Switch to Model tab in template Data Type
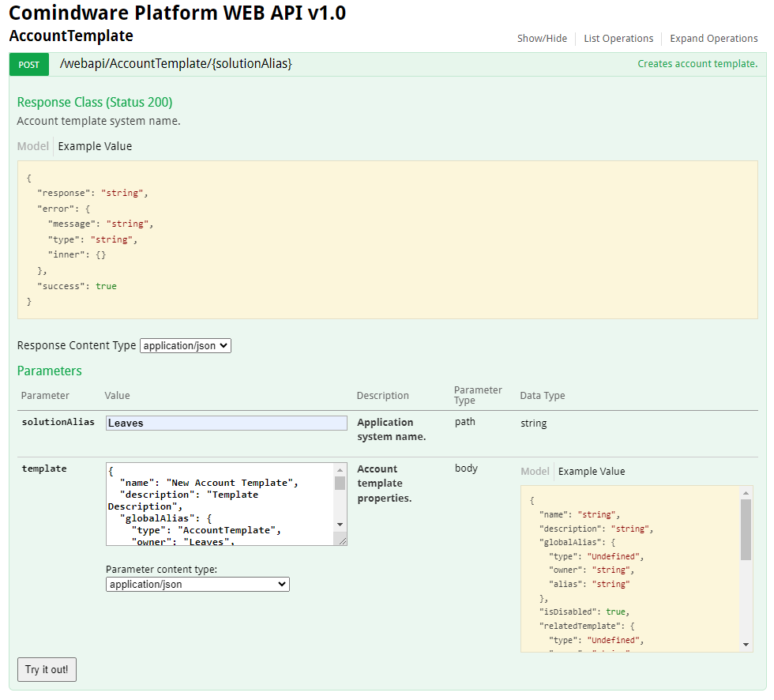Image resolution: width=774 pixels, height=700 pixels. point(535,472)
